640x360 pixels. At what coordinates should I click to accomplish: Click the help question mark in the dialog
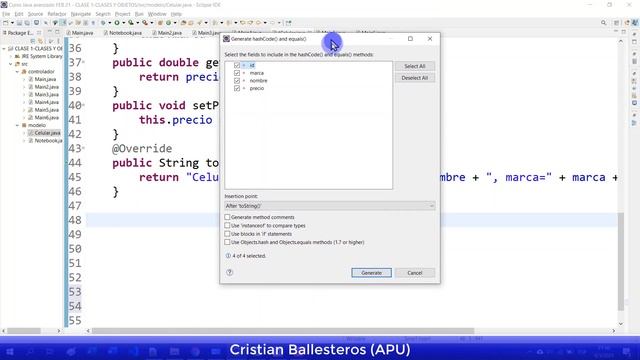[x=229, y=272]
